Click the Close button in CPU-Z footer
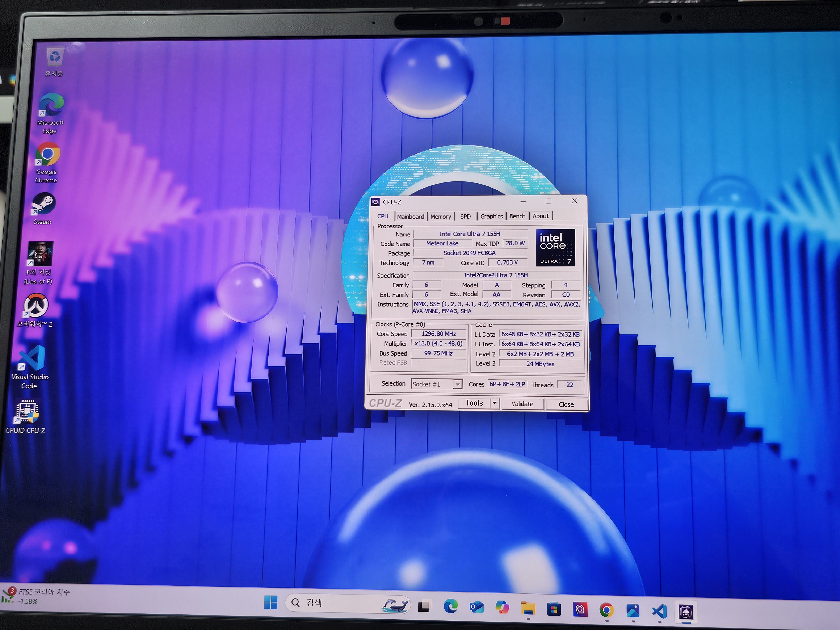Screen dimensions: 840x630 [x=566, y=404]
